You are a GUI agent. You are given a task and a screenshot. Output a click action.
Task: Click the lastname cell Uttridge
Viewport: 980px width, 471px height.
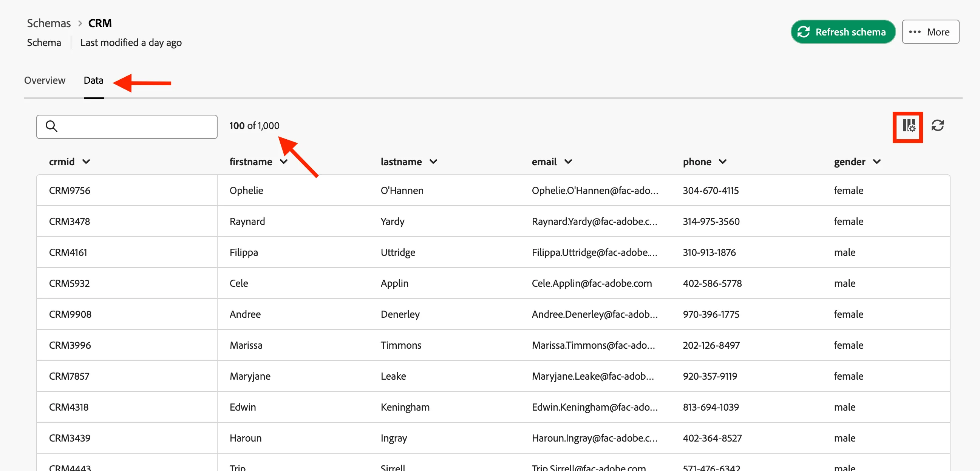point(398,252)
